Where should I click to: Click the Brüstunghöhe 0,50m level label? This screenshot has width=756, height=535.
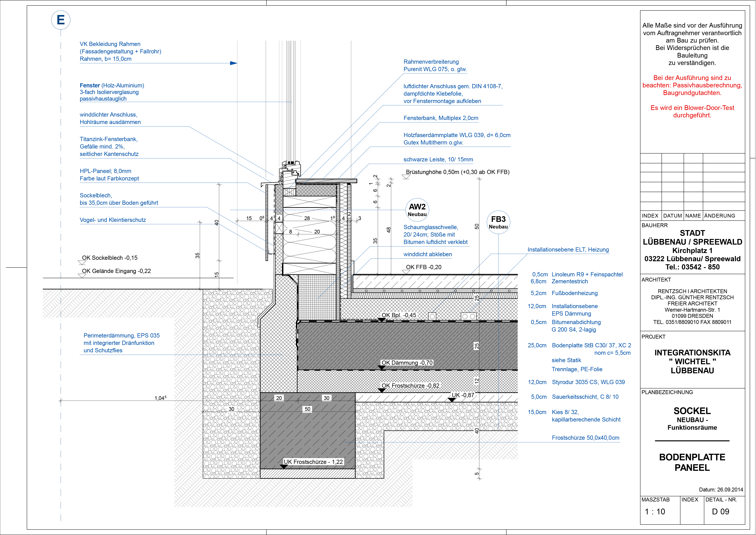click(x=457, y=172)
